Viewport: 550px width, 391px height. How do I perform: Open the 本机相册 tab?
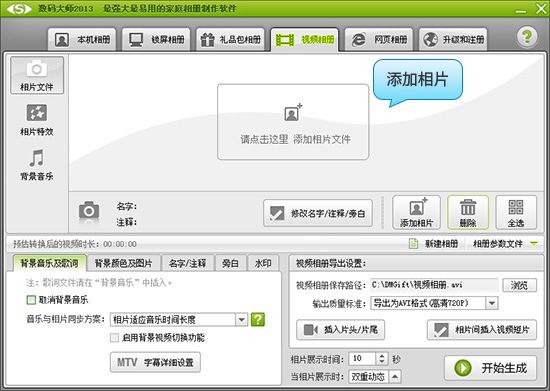(x=82, y=40)
